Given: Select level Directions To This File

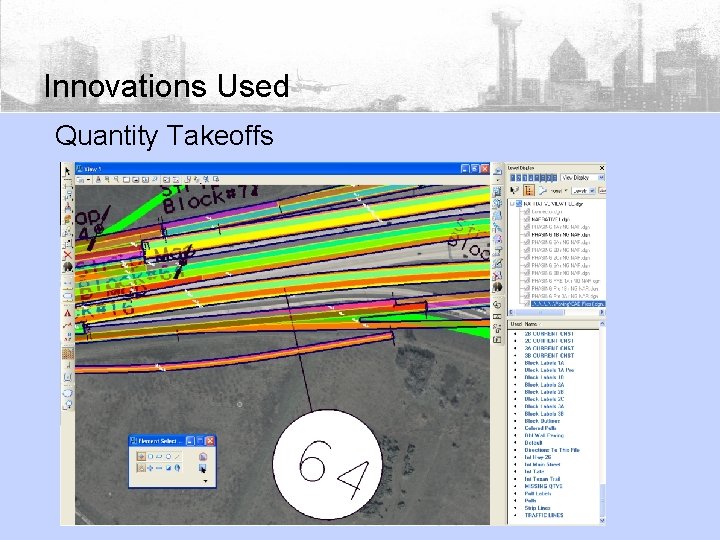Looking at the screenshot, I should coord(552,450).
